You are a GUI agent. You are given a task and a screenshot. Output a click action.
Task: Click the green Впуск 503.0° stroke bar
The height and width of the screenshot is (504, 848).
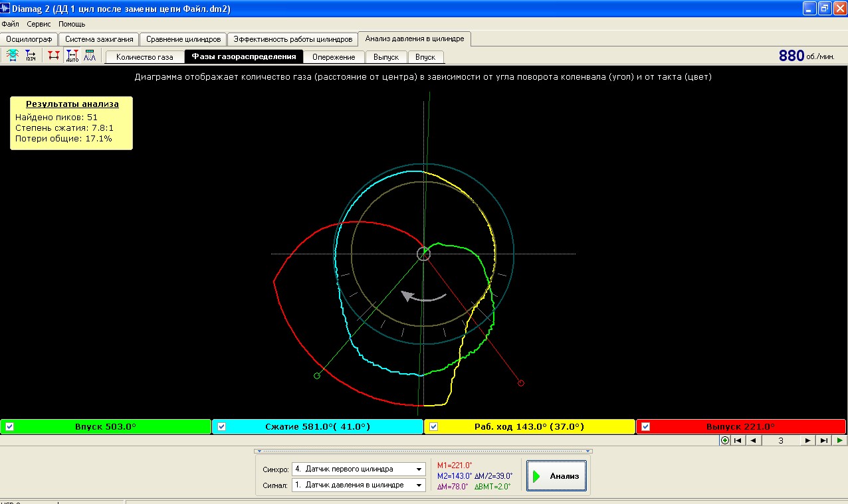click(106, 427)
